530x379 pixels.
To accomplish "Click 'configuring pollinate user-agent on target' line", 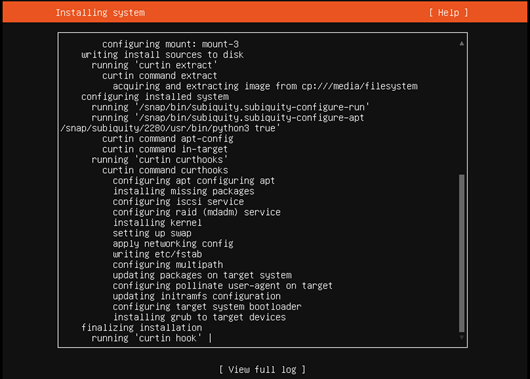I will (223, 286).
